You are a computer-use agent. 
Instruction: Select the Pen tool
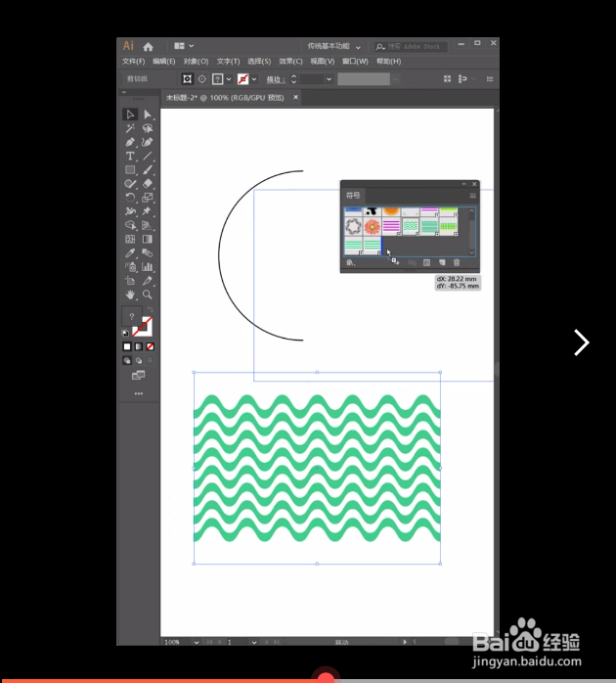click(x=130, y=143)
